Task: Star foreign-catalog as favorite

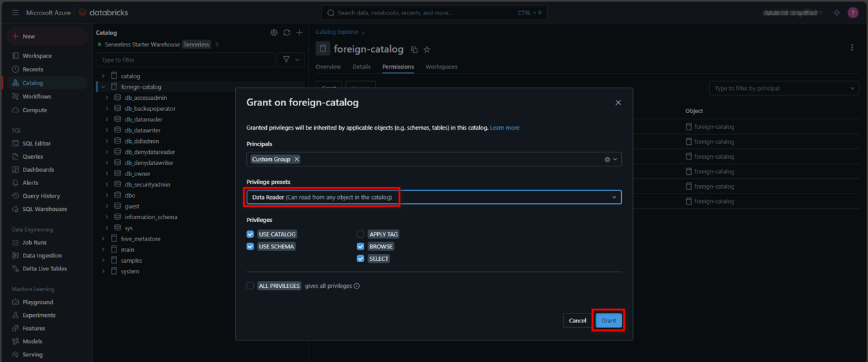Action: [427, 50]
